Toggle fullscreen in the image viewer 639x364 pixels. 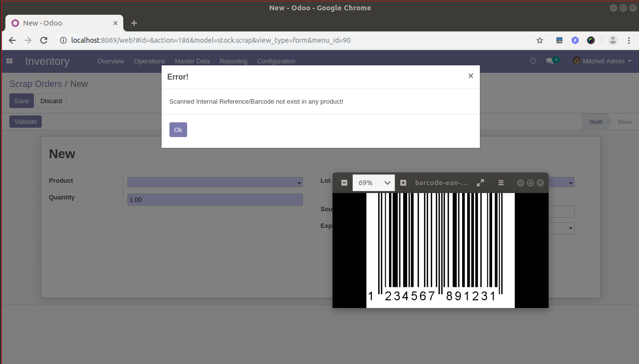(x=480, y=183)
